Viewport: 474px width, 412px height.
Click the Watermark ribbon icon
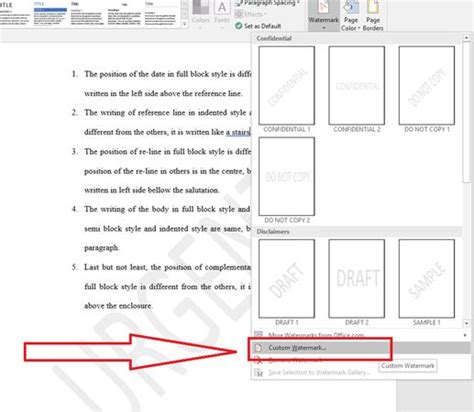(x=323, y=7)
